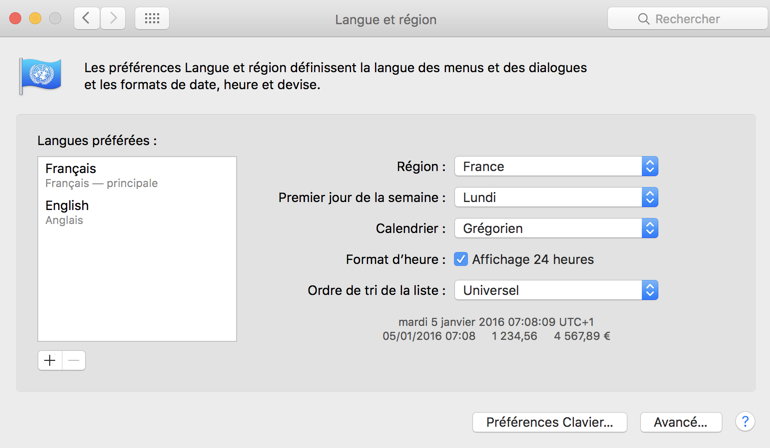Image resolution: width=770 pixels, height=448 pixels.
Task: Minimize the window with yellow button
Action: tap(35, 18)
